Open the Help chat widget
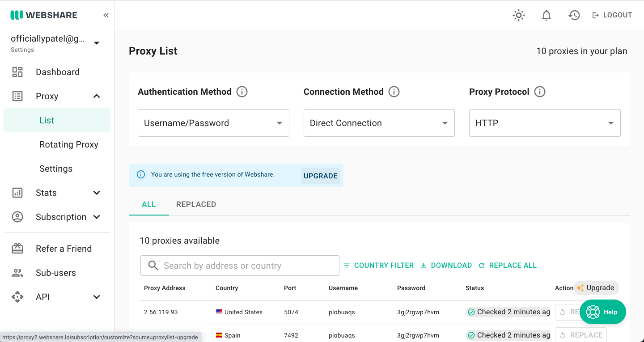Viewport: 644px width, 342px height. (x=603, y=312)
